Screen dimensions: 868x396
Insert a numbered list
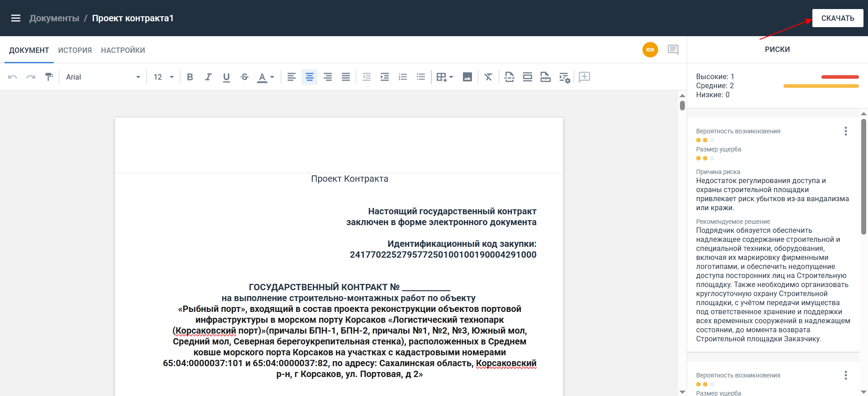[402, 77]
